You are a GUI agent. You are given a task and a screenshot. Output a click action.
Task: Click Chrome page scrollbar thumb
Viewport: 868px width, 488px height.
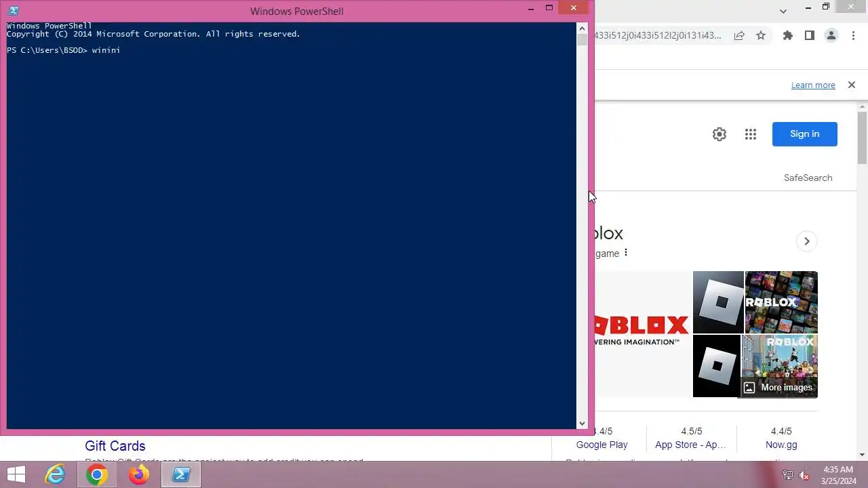coord(862,138)
